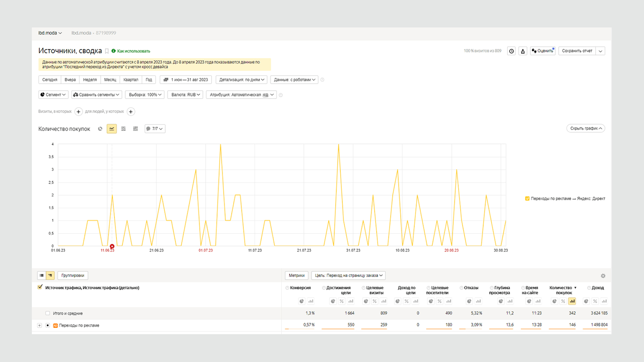Add condition plus button after 'Визиты, в которых'

78,112
